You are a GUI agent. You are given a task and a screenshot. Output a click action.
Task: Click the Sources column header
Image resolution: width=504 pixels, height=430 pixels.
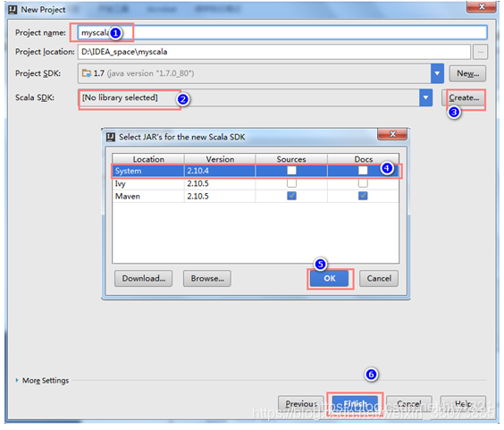pyautogui.click(x=291, y=159)
